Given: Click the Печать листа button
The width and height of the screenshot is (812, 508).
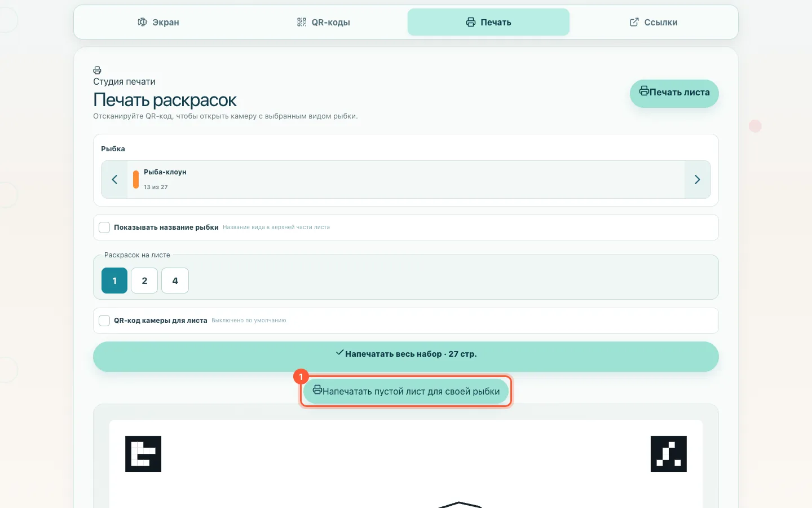Looking at the screenshot, I should (x=674, y=93).
